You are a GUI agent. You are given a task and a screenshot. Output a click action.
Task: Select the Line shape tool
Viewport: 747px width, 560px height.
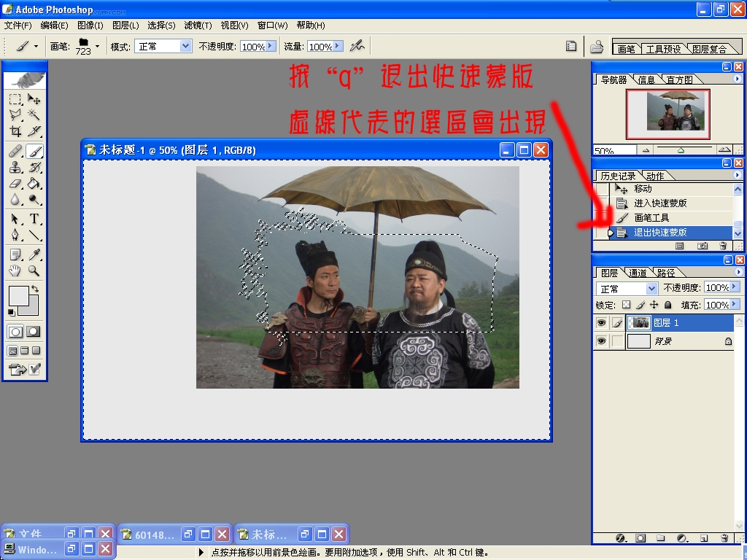(34, 235)
